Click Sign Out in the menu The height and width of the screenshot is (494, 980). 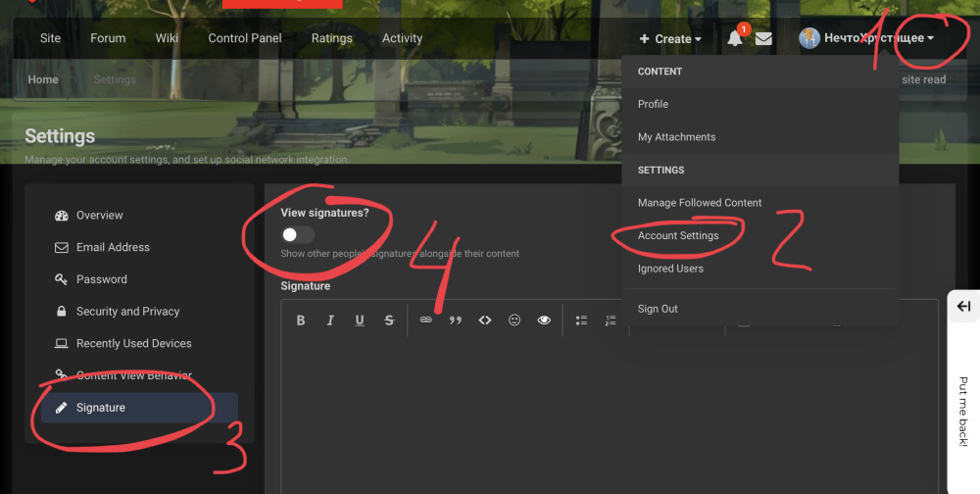[x=658, y=309]
